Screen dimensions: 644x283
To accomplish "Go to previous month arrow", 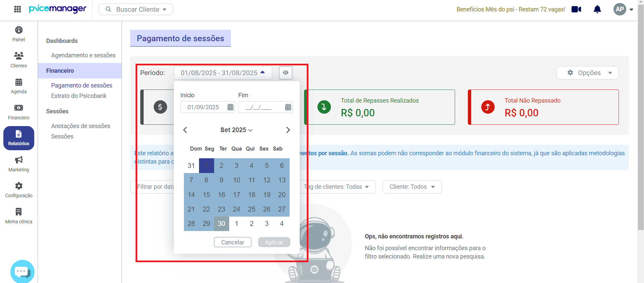I will tap(185, 130).
